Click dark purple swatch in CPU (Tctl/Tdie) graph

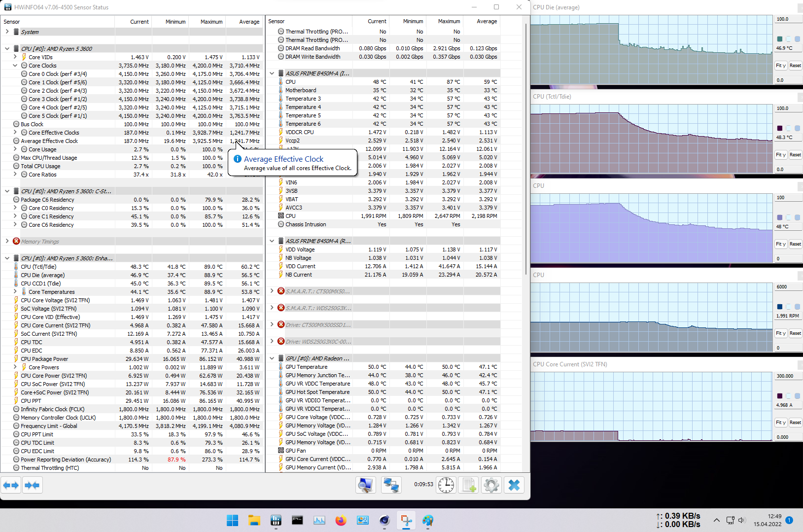point(780,128)
